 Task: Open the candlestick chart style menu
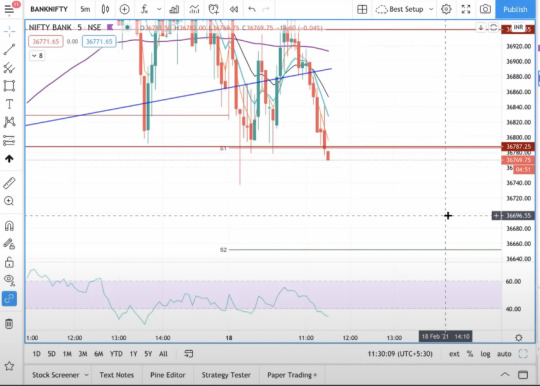coord(105,9)
